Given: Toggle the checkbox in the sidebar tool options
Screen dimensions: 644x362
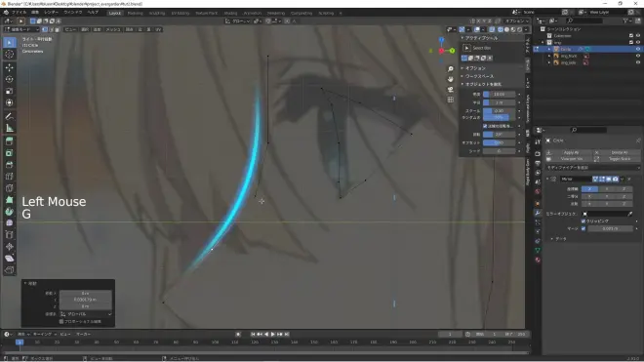Looking at the screenshot, I should pyautogui.click(x=485, y=126).
